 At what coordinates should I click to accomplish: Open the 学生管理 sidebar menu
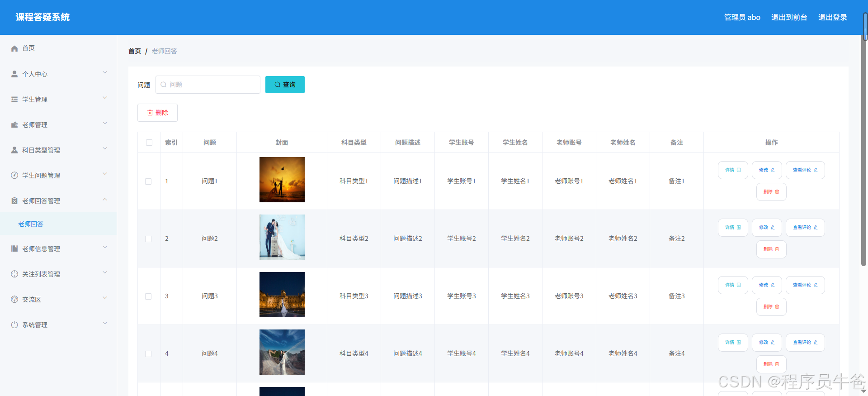tap(58, 99)
